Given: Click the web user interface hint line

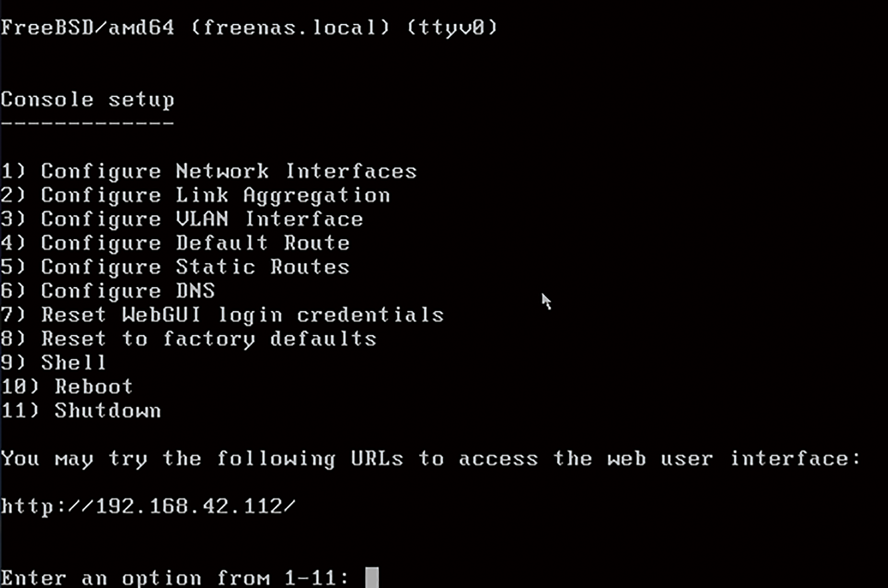Looking at the screenshot, I should (430, 459).
